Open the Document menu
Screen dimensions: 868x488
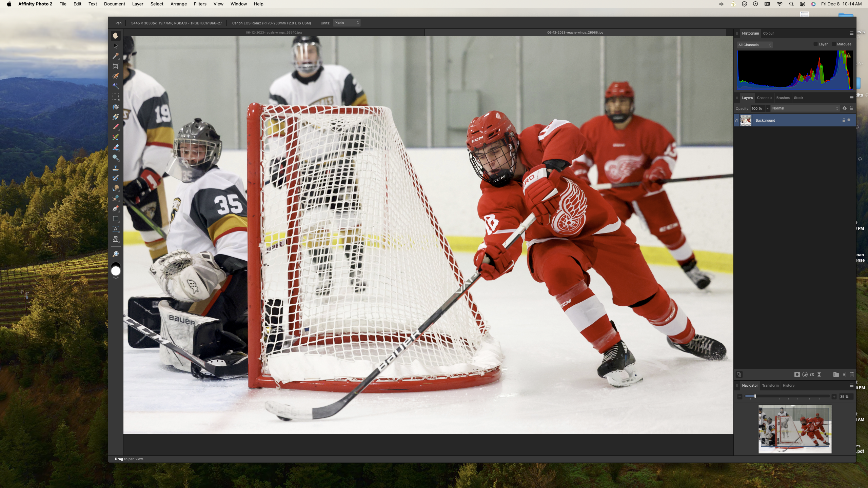pyautogui.click(x=115, y=4)
